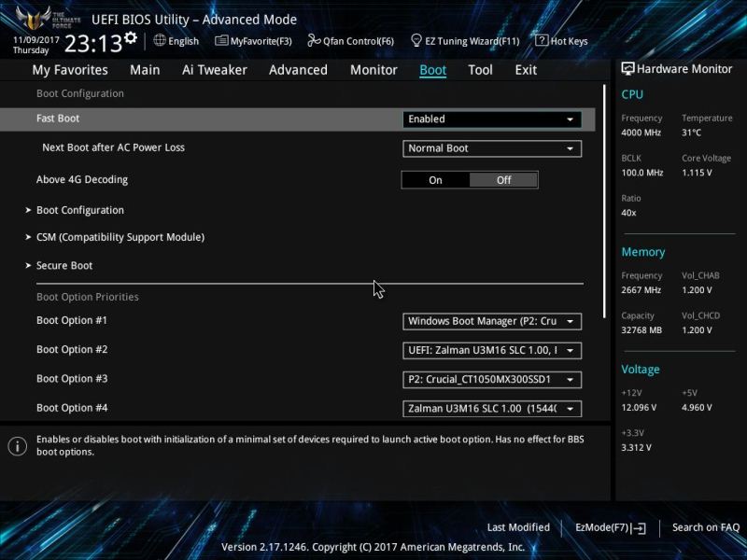Click the Boot Option Priorities heading

tap(88, 297)
